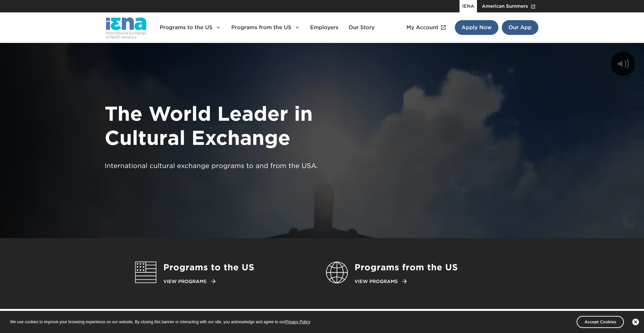
Task: Click the US flag Programs icon
Action: (146, 272)
